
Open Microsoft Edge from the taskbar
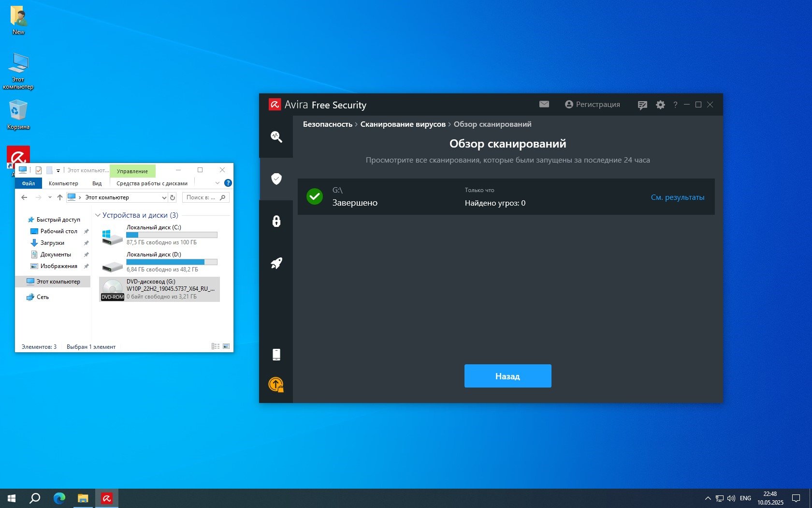pyautogui.click(x=59, y=498)
